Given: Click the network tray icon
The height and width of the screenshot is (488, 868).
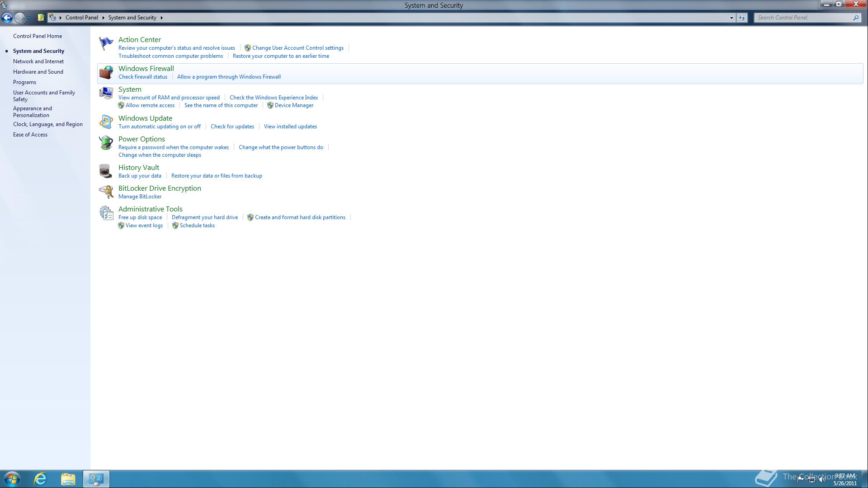Looking at the screenshot, I should click(x=811, y=479).
